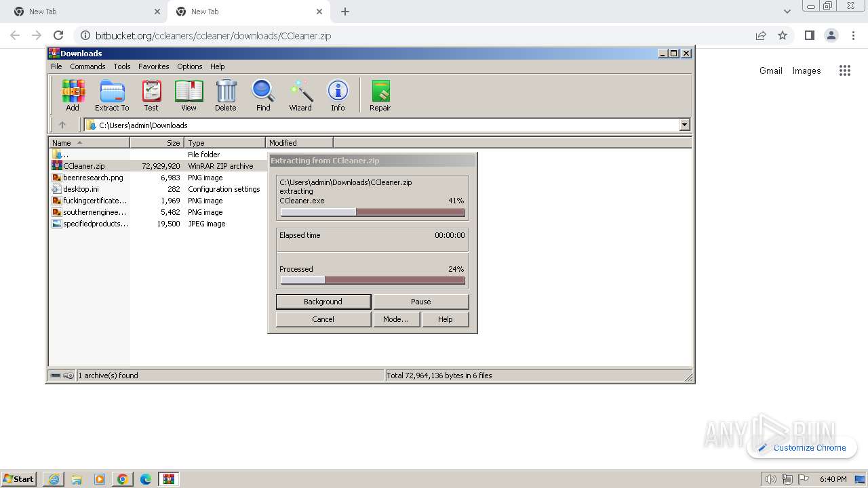Sort by the Name column header

89,142
